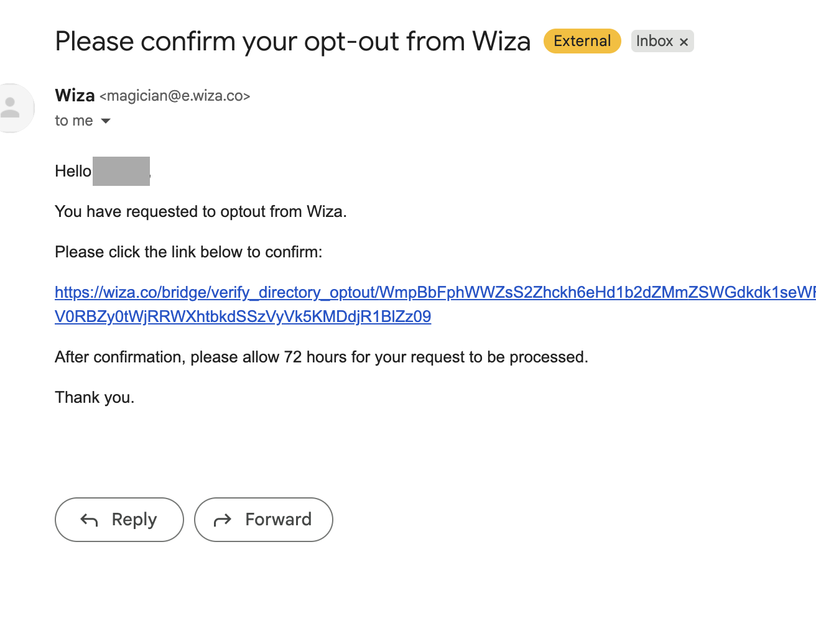Click the email subject heading

(x=293, y=42)
